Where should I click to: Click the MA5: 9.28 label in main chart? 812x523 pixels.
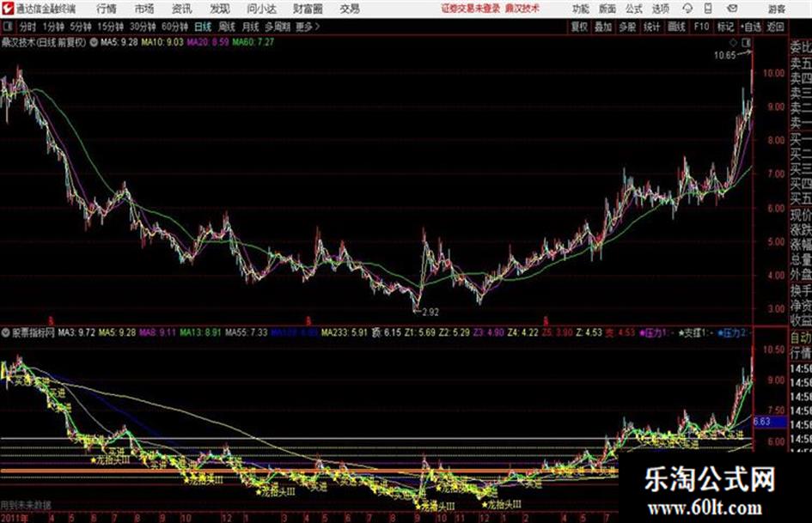click(x=119, y=42)
